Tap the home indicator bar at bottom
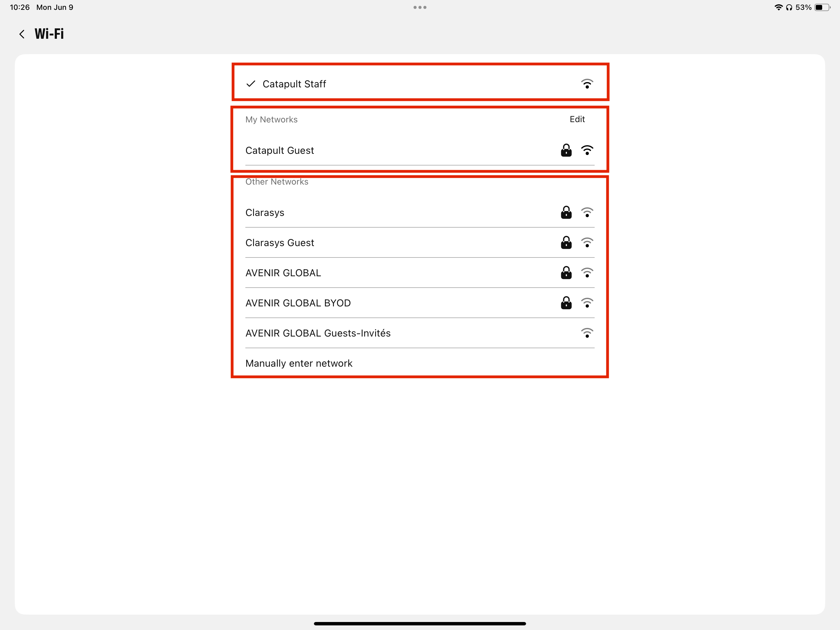Viewport: 840px width, 630px height. 420,624
